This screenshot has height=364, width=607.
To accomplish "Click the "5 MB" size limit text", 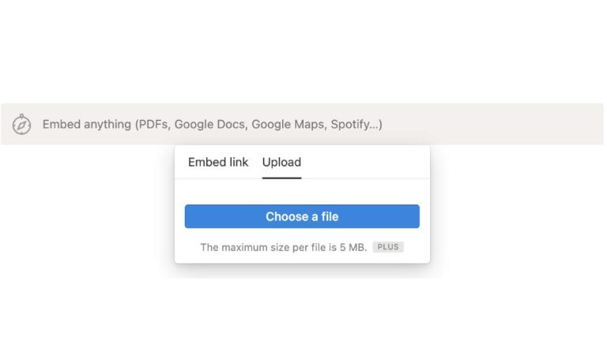I will pos(353,247).
